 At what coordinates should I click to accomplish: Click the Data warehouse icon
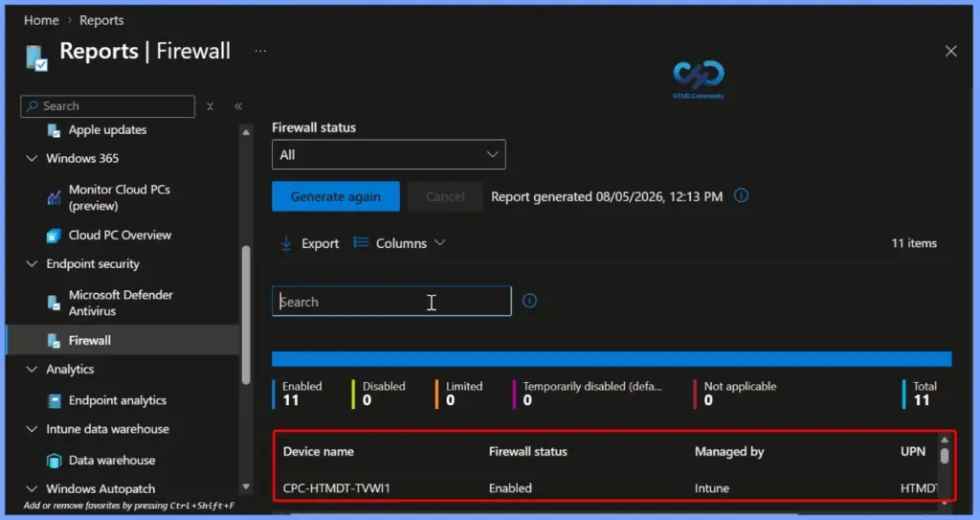(x=55, y=461)
